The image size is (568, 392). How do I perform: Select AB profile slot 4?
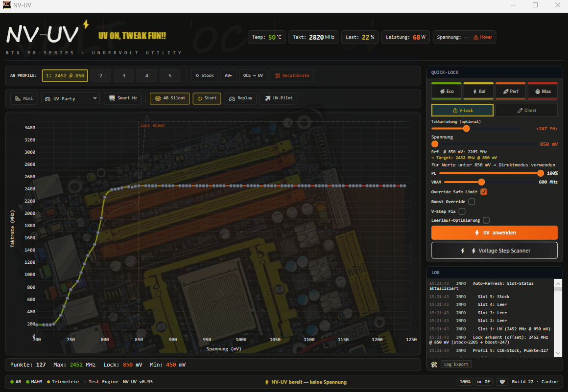[x=147, y=76]
